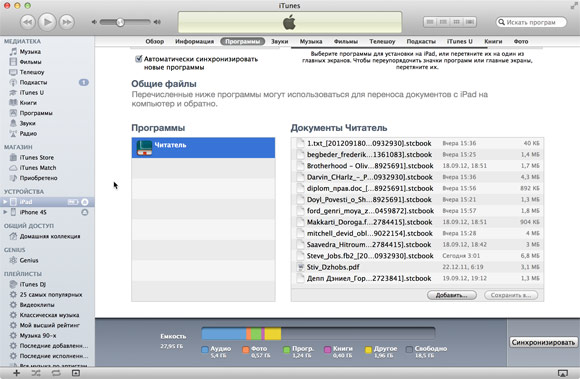Open Фильмы in library sidebar
Viewport: 580px width, 379px height.
(30, 62)
